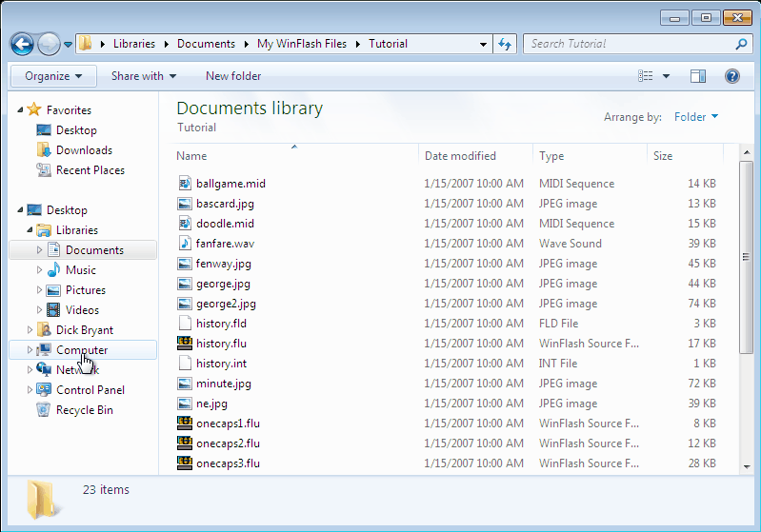Image resolution: width=761 pixels, height=532 pixels.
Task: Click the Forward navigation arrow button
Action: tap(49, 44)
